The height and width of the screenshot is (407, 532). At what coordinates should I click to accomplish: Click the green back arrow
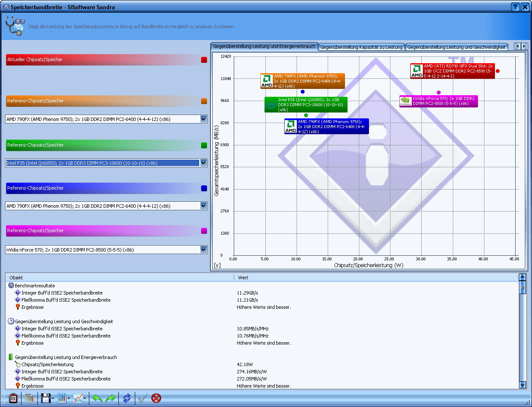(97, 398)
